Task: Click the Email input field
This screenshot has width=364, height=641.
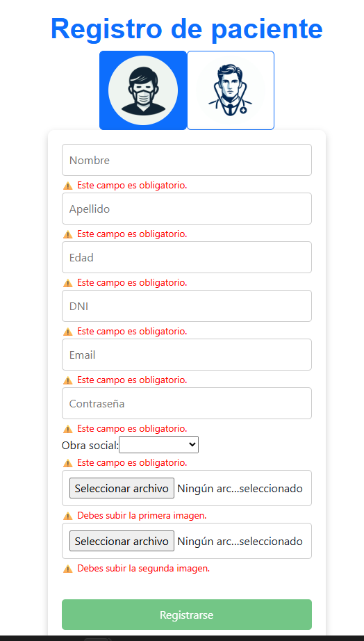Action: (187, 355)
